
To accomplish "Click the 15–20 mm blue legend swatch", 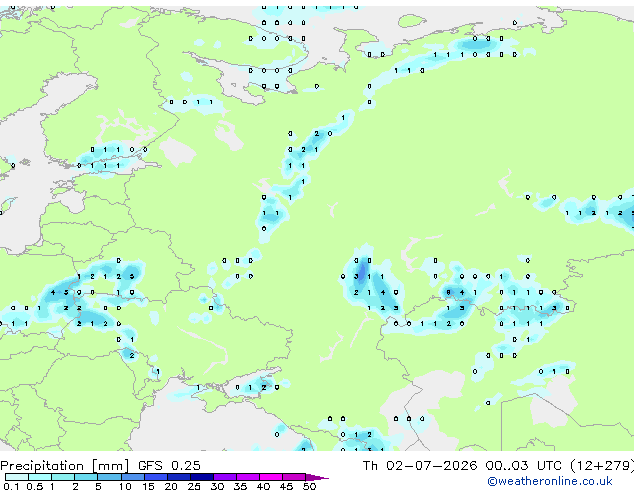I will coord(156,477).
